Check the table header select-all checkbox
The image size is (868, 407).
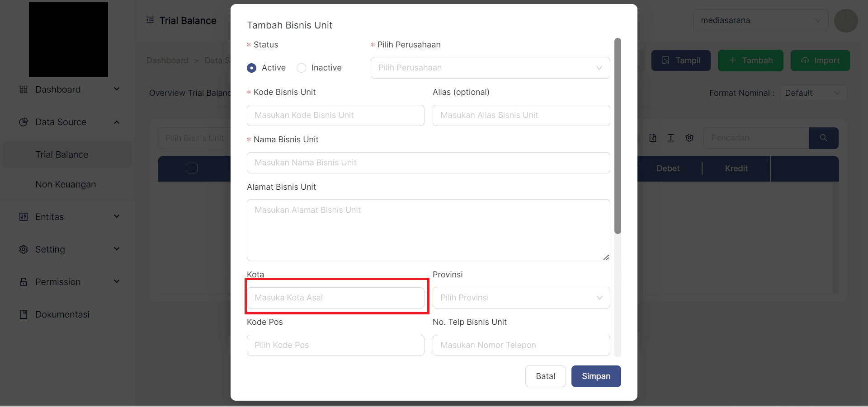click(x=192, y=168)
